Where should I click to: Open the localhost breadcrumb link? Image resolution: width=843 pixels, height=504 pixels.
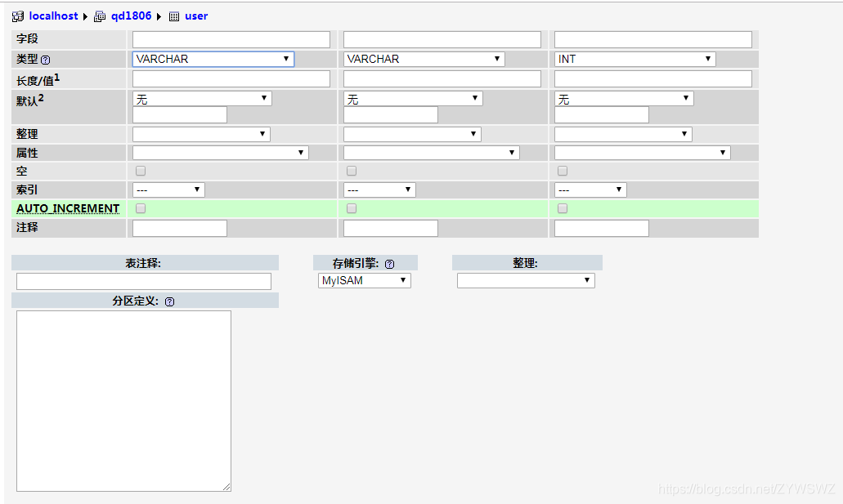coord(53,16)
